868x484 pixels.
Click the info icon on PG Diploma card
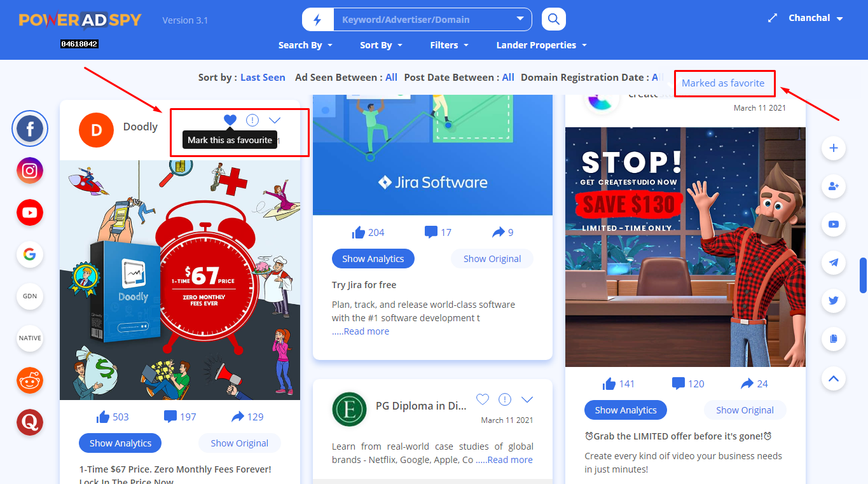pyautogui.click(x=505, y=399)
